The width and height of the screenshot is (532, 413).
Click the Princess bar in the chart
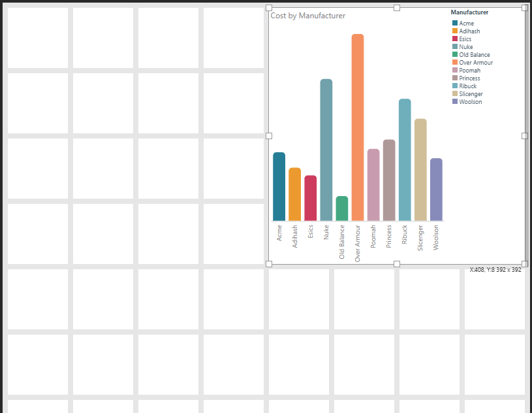pos(389,180)
